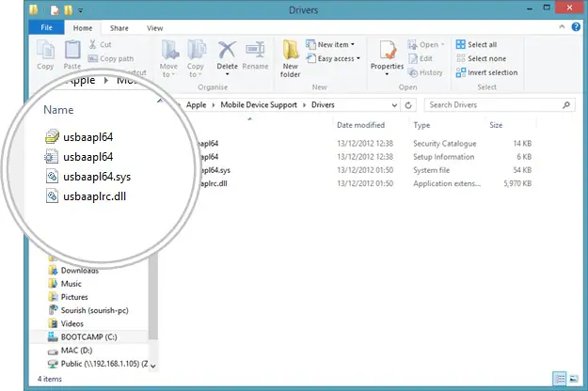The image size is (588, 391).
Task: Sort by Date modified column header
Action: (360, 125)
